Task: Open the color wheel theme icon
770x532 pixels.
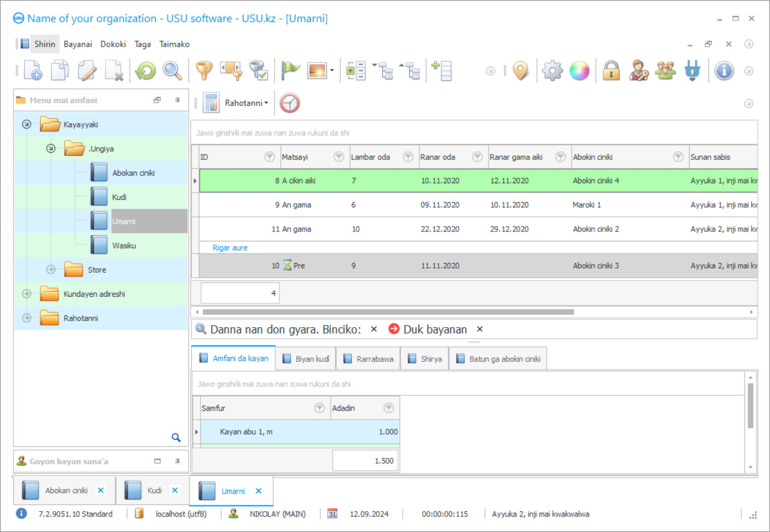Action: click(579, 70)
